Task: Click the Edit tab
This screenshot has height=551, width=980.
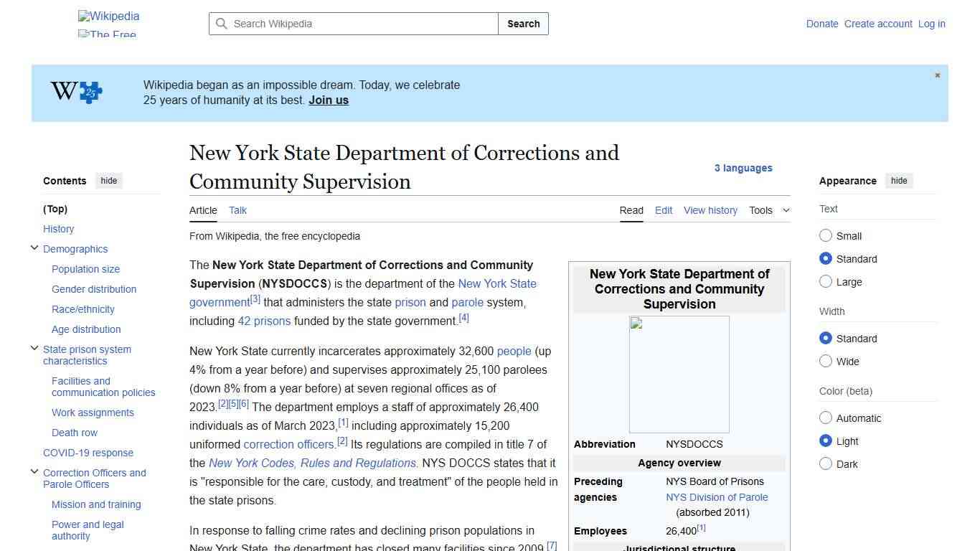Action: click(663, 210)
